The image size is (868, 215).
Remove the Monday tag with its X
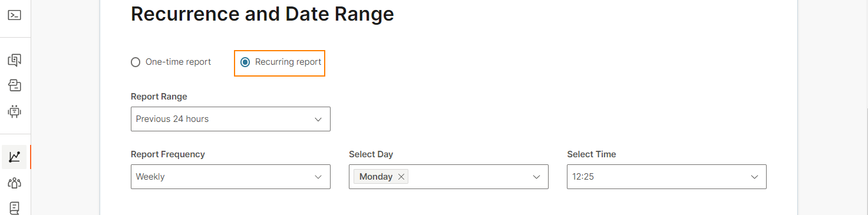click(x=401, y=177)
